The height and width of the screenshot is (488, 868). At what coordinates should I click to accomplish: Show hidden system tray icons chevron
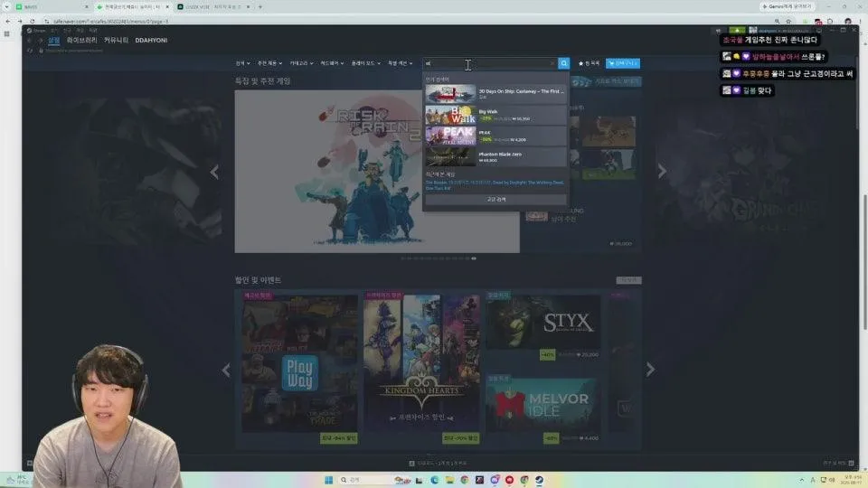[802, 480]
